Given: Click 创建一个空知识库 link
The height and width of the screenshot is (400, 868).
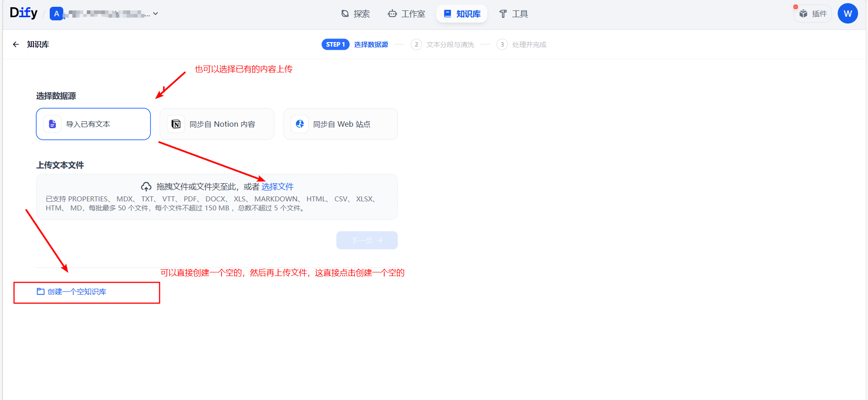Looking at the screenshot, I should tap(77, 292).
